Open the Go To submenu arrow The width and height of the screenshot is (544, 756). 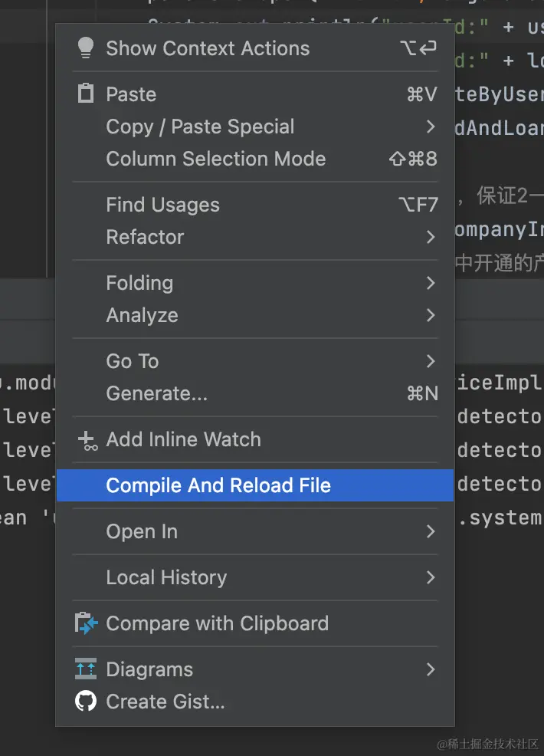click(431, 360)
